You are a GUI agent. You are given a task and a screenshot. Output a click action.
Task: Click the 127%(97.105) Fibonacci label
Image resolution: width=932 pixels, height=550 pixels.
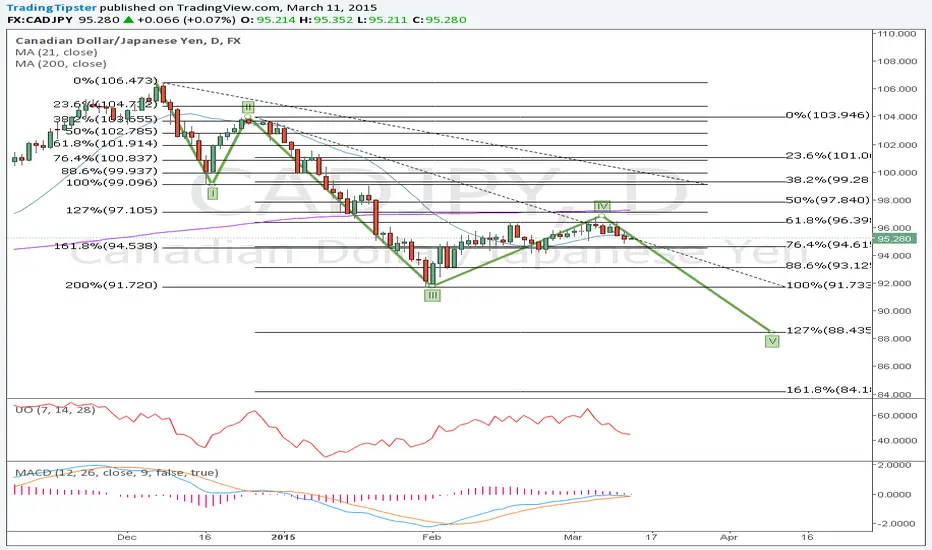coord(112,210)
